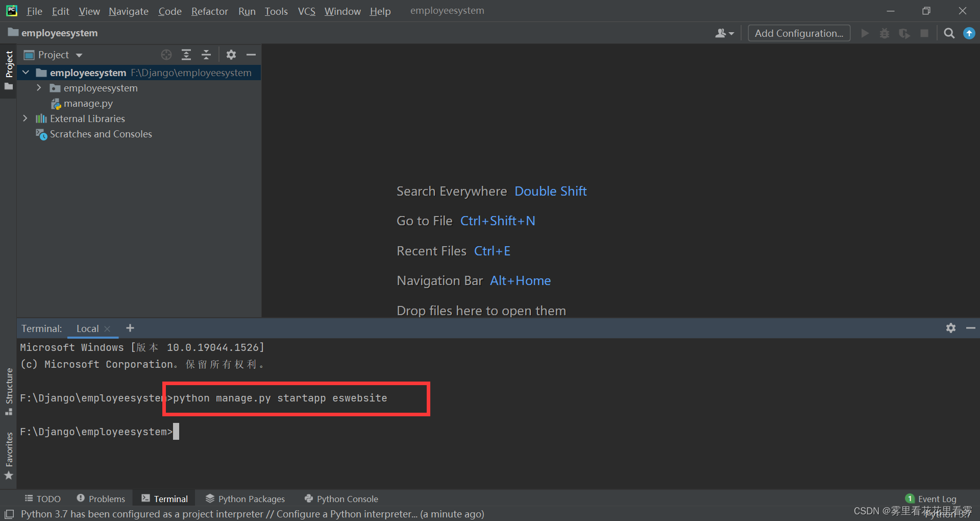The width and height of the screenshot is (980, 521).
Task: Open the View menu
Action: click(x=89, y=11)
